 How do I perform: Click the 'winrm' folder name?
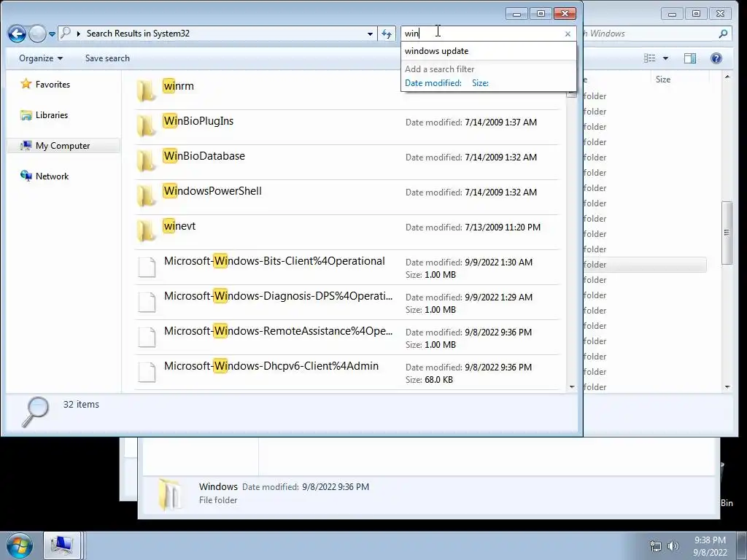179,86
